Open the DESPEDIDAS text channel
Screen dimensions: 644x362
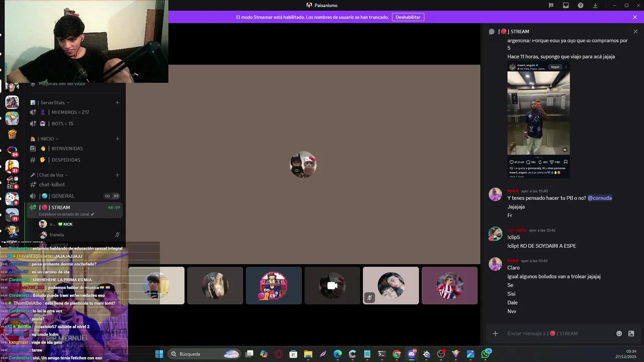click(x=74, y=160)
